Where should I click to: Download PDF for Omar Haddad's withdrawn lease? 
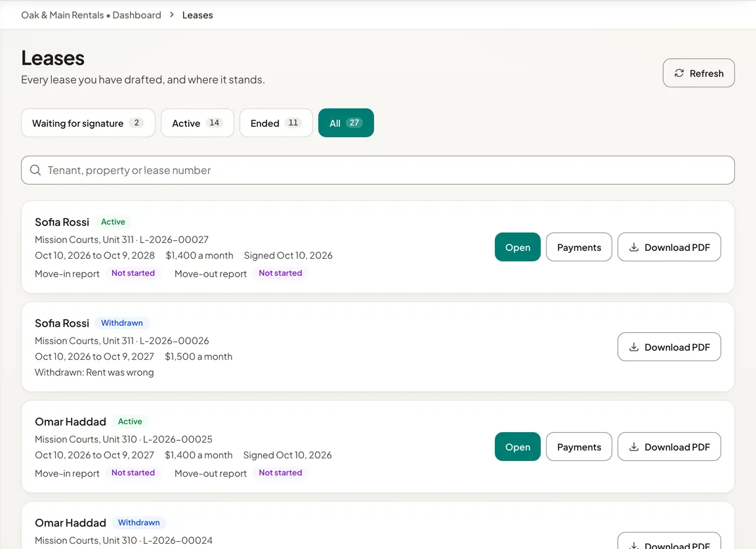[x=669, y=541]
